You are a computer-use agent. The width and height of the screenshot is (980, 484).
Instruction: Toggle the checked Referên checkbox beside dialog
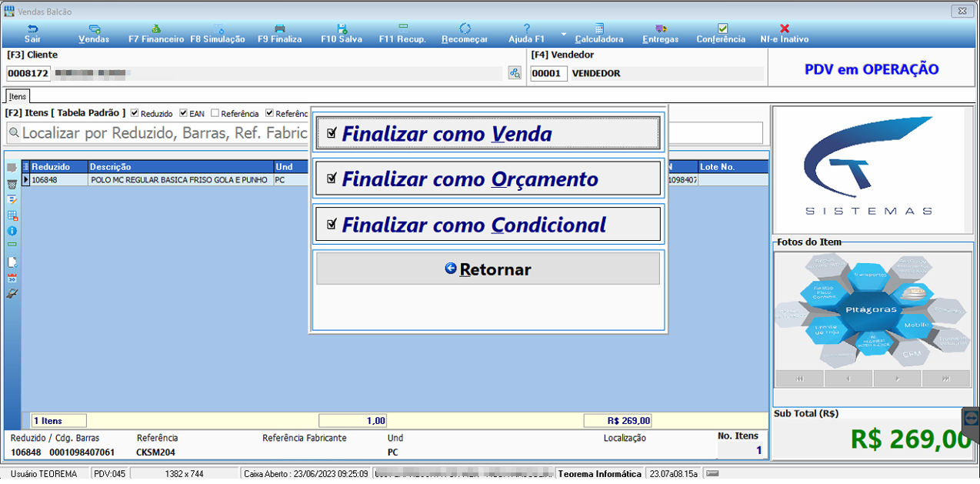269,113
